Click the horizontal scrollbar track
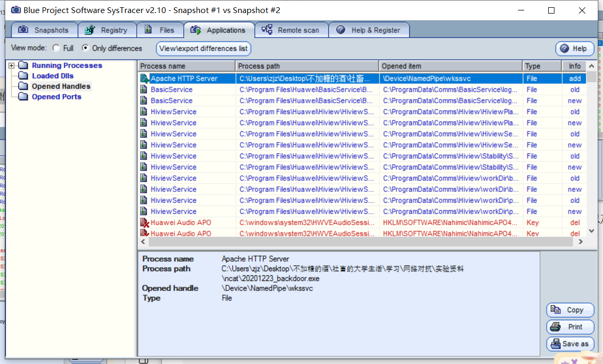 [x=361, y=241]
